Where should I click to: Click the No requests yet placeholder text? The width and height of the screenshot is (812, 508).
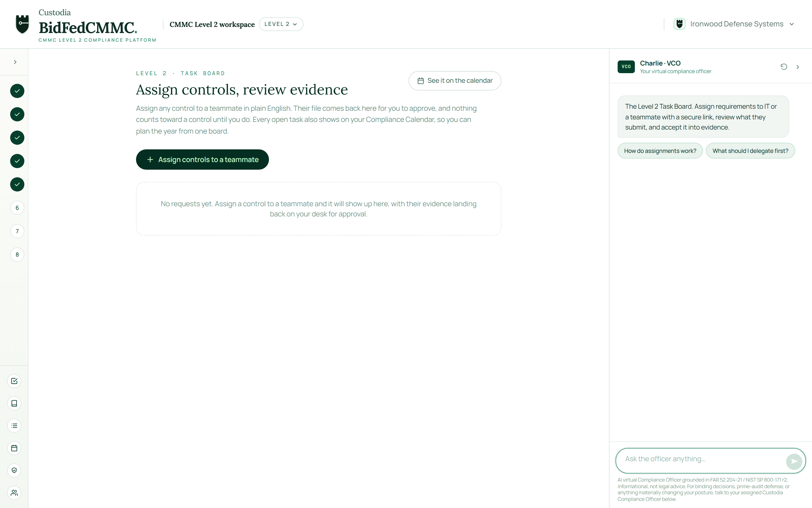coord(318,209)
